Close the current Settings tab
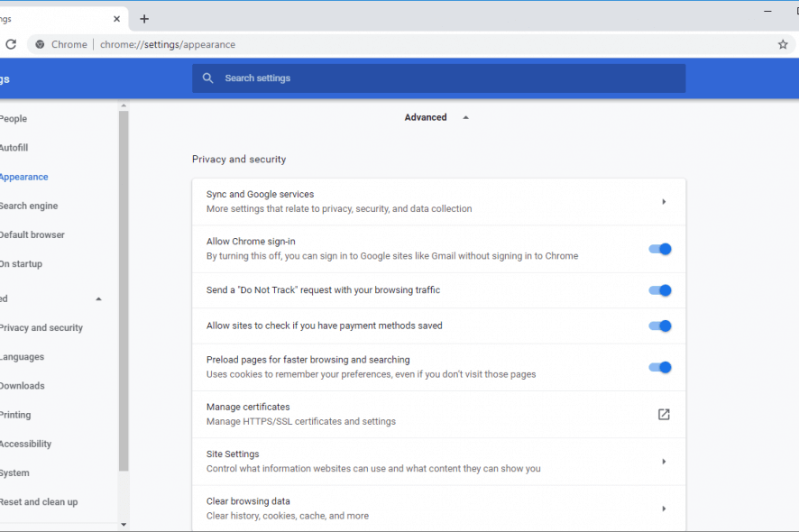 [116, 19]
